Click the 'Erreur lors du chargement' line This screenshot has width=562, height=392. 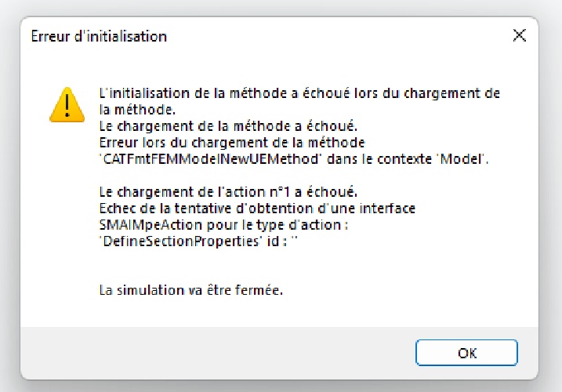click(232, 143)
